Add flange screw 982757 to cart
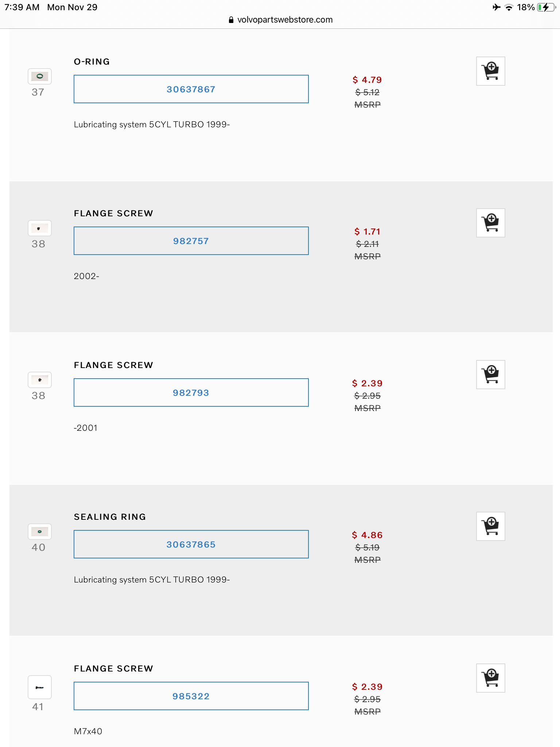This screenshot has width=560, height=747. 490,223
